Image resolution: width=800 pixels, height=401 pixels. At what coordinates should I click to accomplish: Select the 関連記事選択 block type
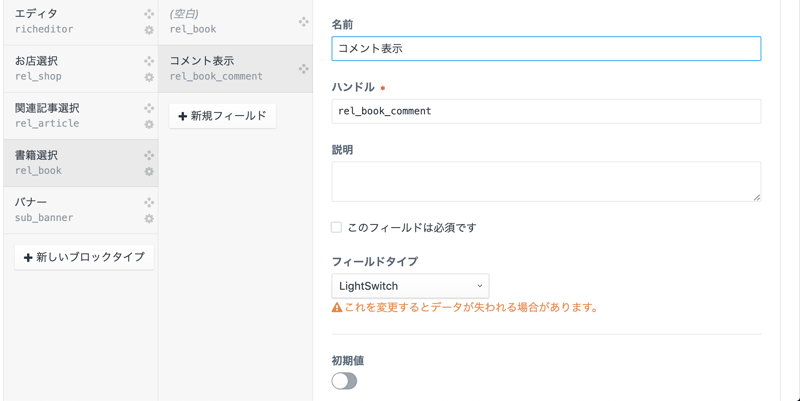coord(70,116)
